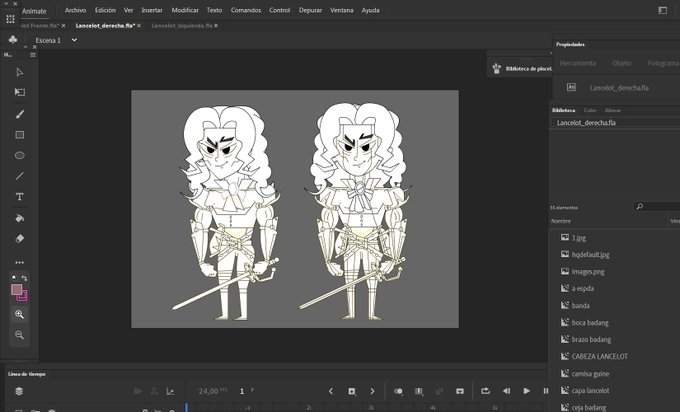Image resolution: width=680 pixels, height=412 pixels.
Task: Open the extra tools ellipsis menu
Action: point(20,262)
